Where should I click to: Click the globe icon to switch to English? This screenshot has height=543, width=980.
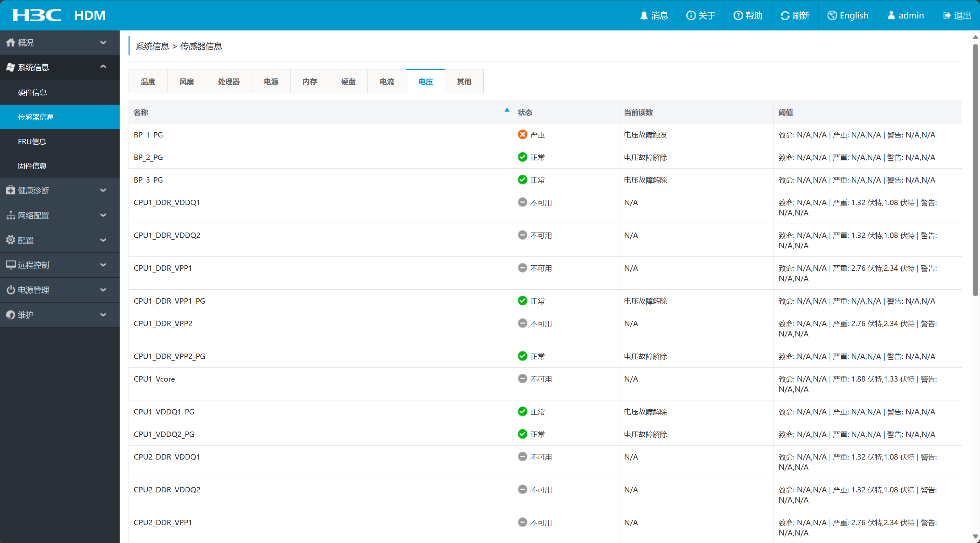tap(832, 16)
